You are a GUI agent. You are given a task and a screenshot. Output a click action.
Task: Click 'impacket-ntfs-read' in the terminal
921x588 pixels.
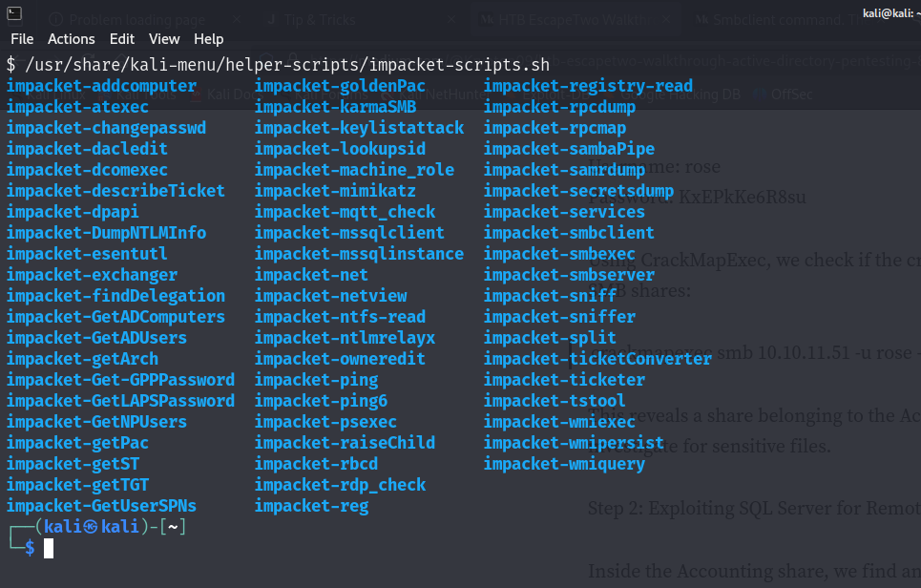coord(340,317)
